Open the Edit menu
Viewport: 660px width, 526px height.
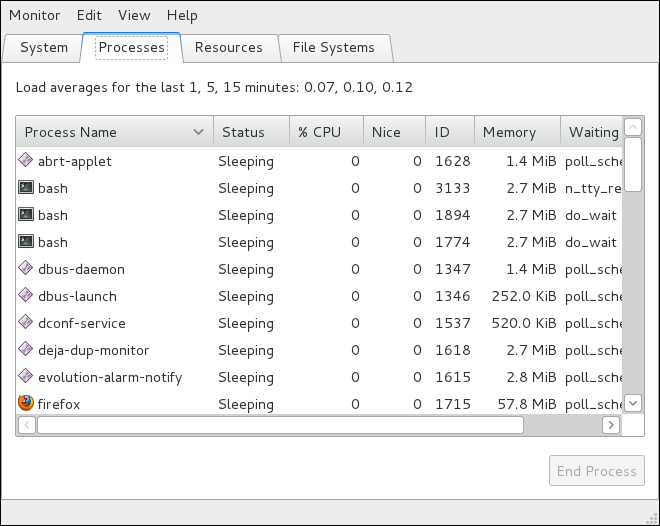[89, 15]
